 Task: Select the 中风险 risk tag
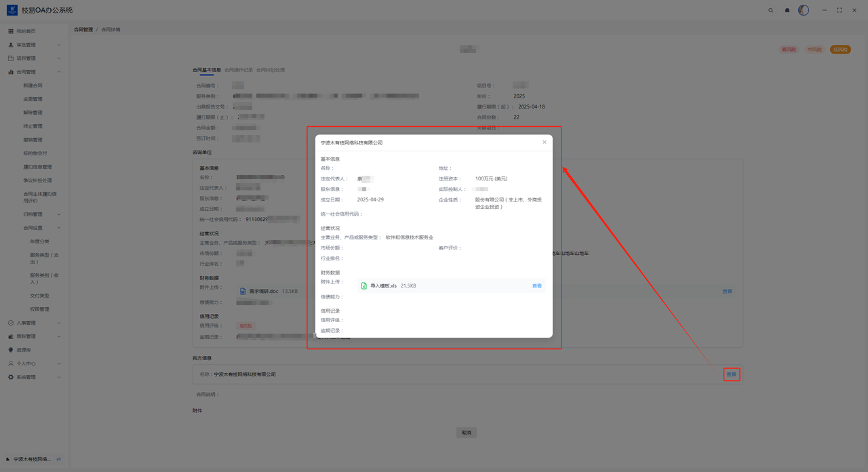(x=814, y=50)
